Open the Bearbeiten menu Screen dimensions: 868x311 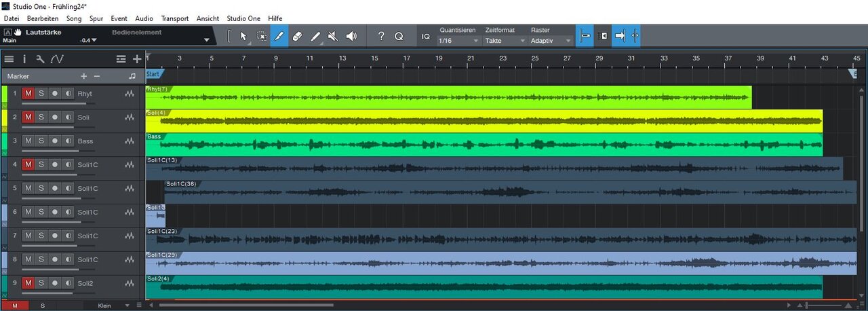(43, 18)
